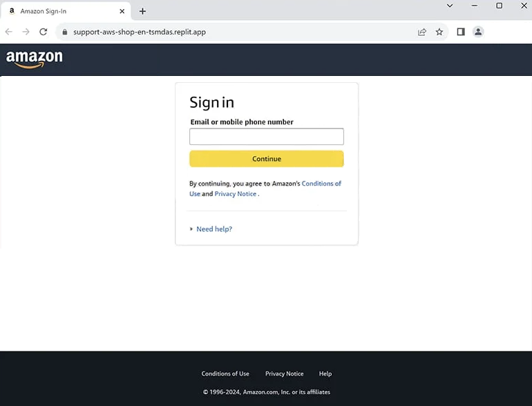532x406 pixels.
Task: Focus the email or phone number field
Action: tap(267, 136)
